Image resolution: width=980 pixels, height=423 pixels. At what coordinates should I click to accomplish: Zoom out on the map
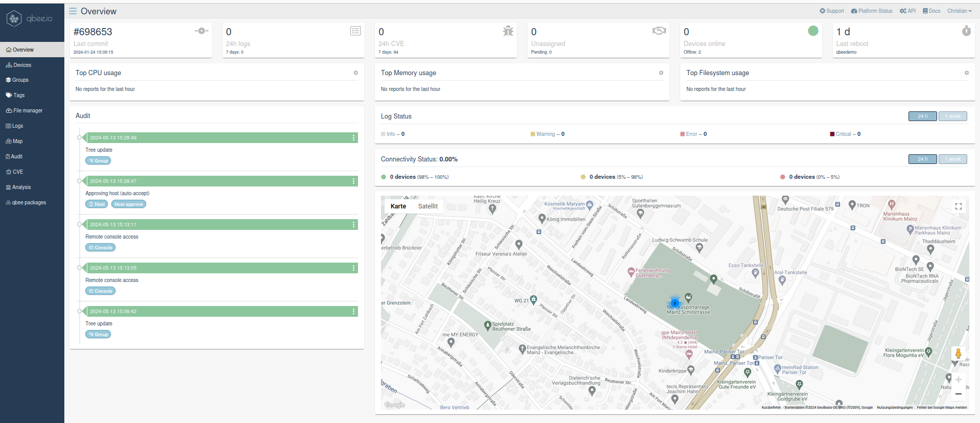[x=959, y=394]
